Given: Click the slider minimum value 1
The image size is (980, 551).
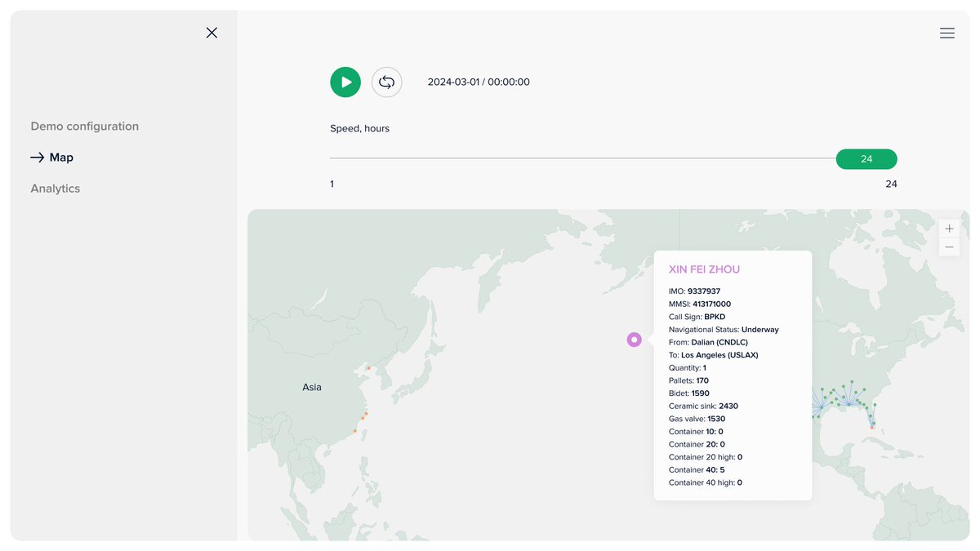Looking at the screenshot, I should (x=332, y=184).
